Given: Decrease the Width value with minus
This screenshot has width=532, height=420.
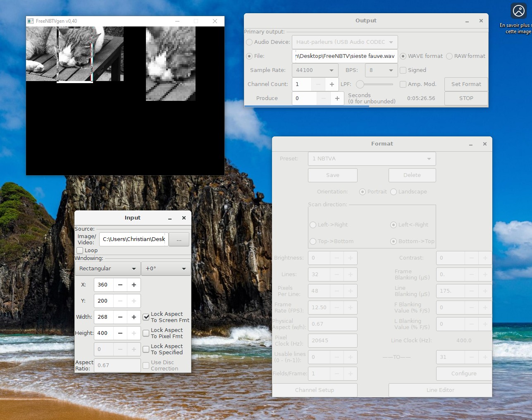Looking at the screenshot, I should [120, 317].
